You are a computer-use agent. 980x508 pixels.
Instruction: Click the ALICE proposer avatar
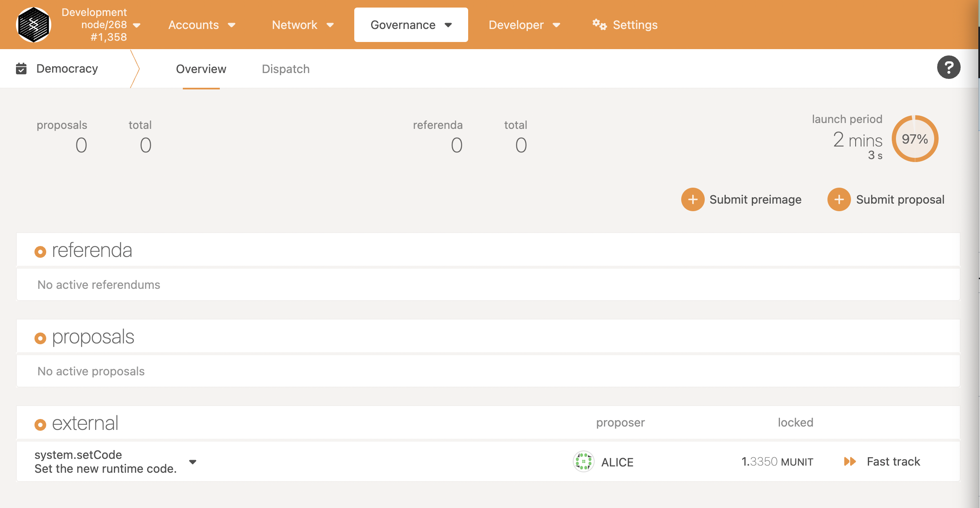[x=583, y=461]
